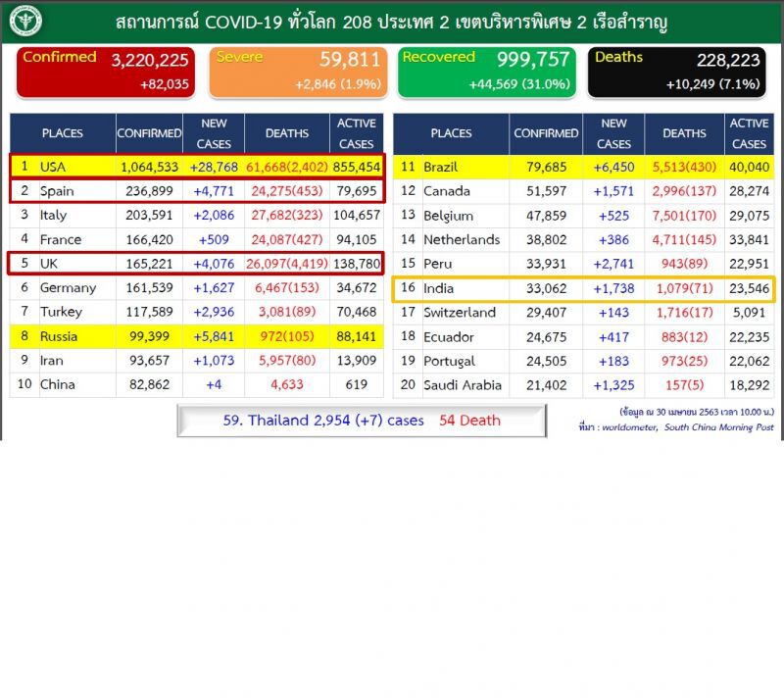Click Canada new cases +1,571
Image resolution: width=784 pixels, height=698 pixels.
click(x=614, y=191)
